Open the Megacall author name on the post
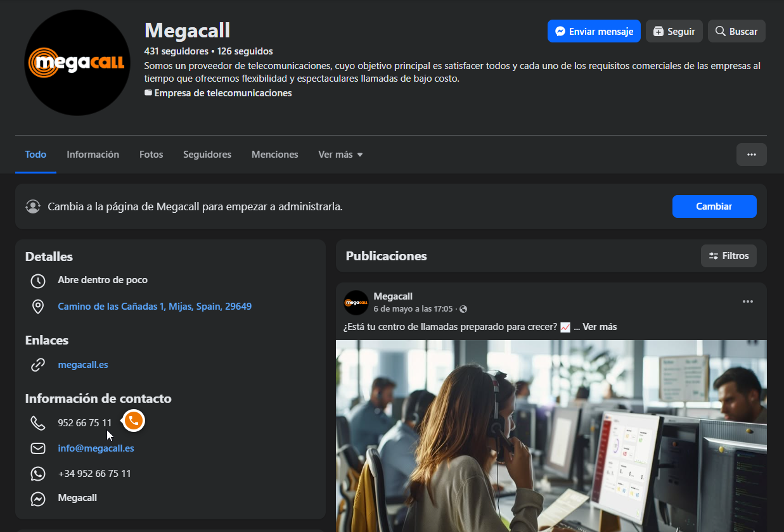This screenshot has width=784, height=532. [x=393, y=296]
